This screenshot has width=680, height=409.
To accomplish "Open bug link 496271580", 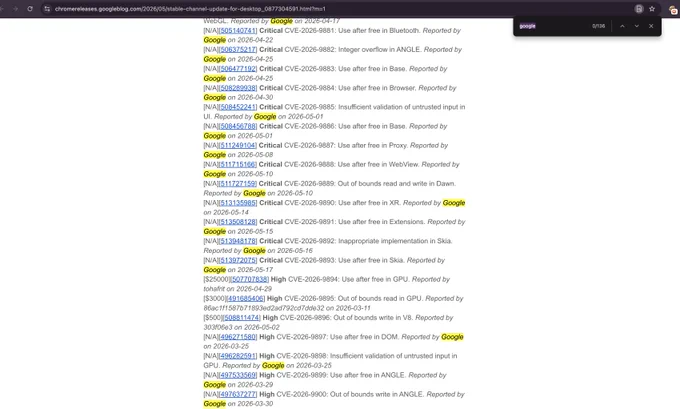I will click(238, 337).
